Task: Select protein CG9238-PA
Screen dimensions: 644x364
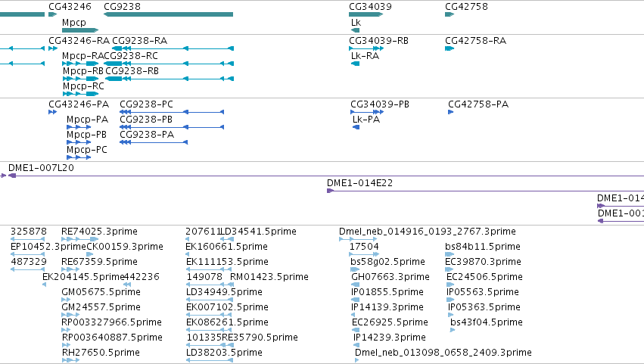Action: pyautogui.click(x=147, y=135)
